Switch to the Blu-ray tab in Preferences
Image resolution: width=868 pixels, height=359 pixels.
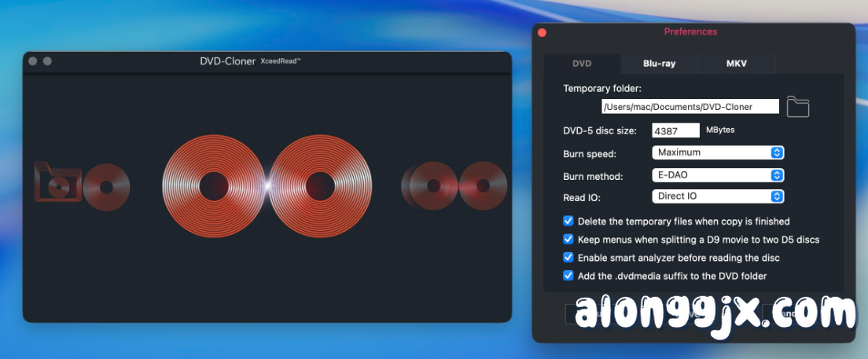coord(660,64)
